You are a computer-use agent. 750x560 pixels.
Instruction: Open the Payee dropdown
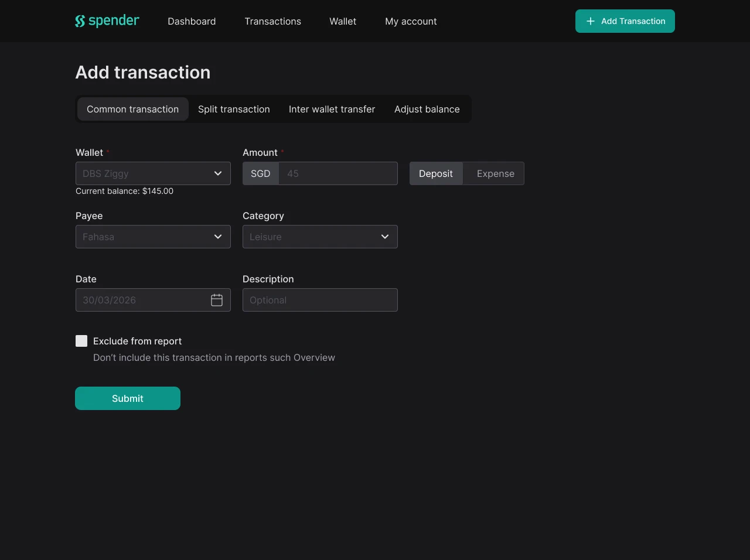153,237
